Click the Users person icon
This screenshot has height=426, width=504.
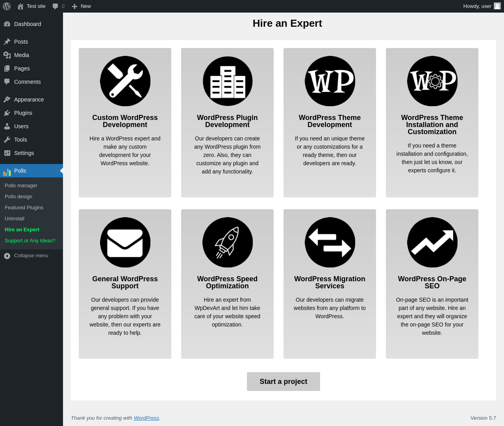tap(7, 126)
